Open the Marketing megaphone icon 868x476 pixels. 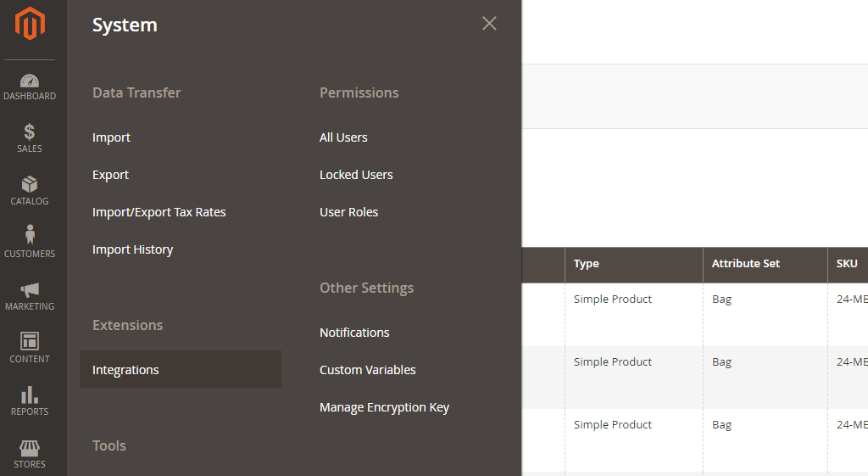coord(30,290)
